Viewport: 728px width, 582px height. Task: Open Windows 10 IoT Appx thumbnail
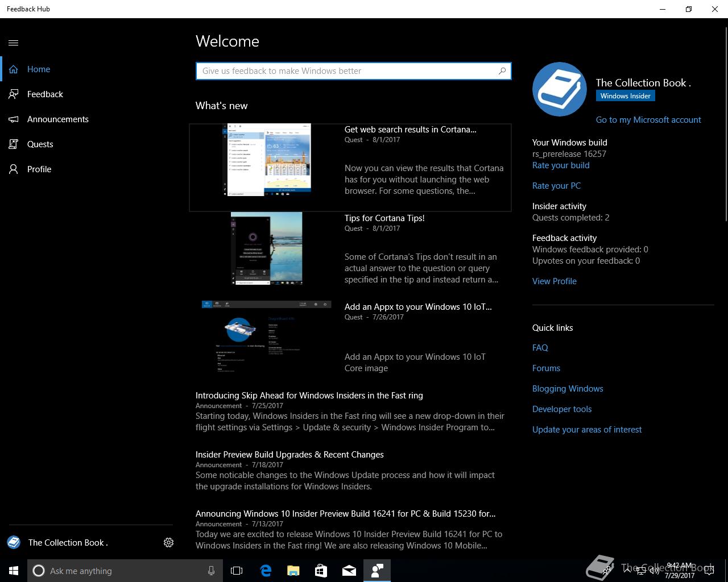pos(266,338)
